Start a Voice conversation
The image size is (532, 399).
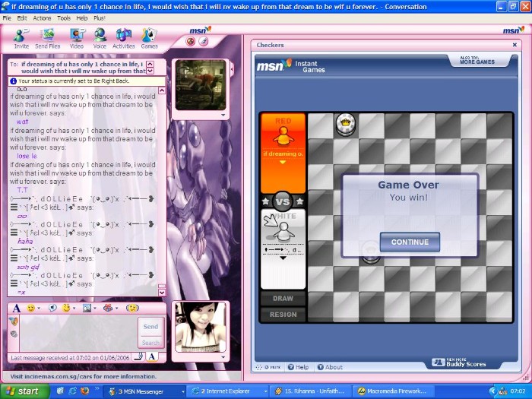100,39
